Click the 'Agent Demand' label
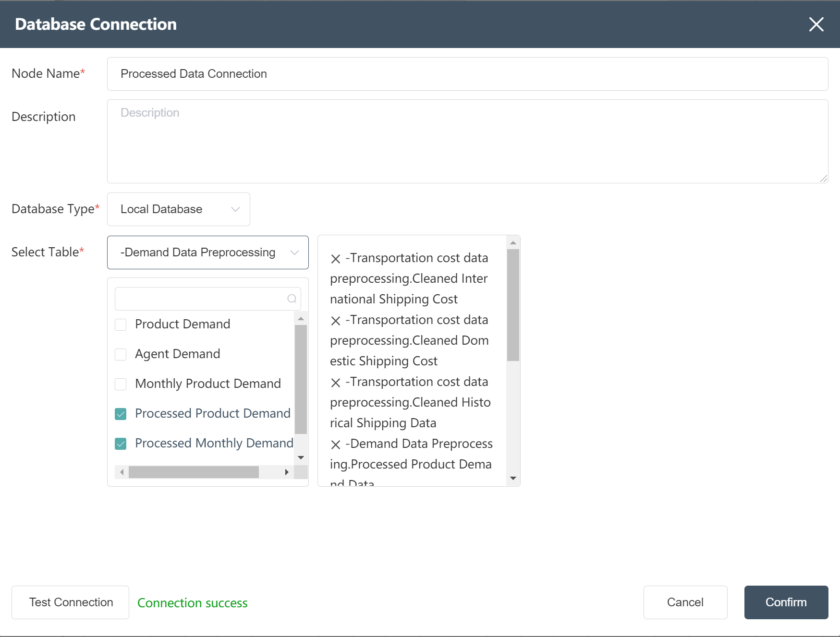This screenshot has height=637, width=840. (178, 354)
